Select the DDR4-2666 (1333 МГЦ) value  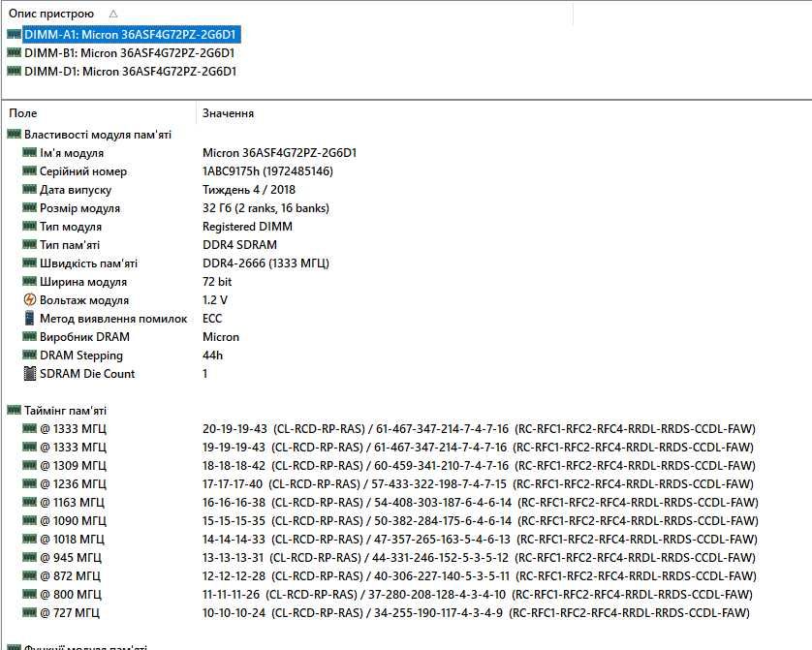pos(265,263)
